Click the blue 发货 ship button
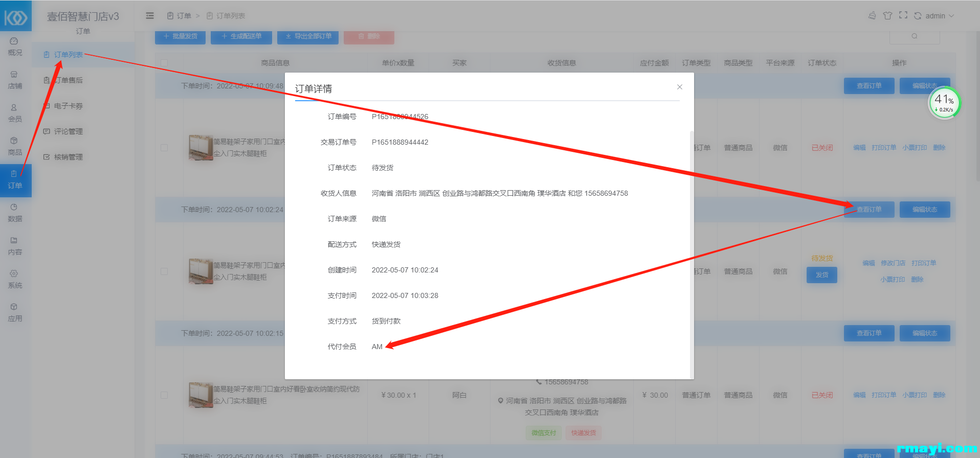The width and height of the screenshot is (980, 458). coord(822,275)
